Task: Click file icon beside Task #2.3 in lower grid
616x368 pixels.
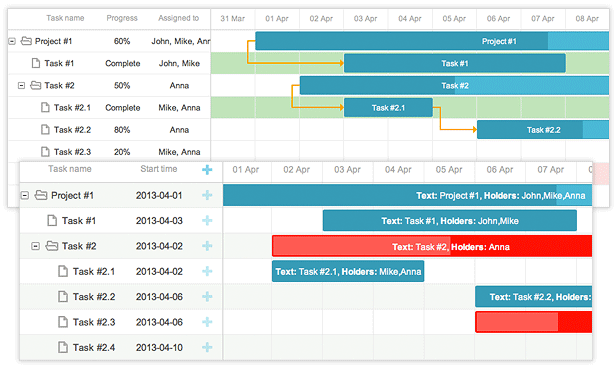Action: 63,322
